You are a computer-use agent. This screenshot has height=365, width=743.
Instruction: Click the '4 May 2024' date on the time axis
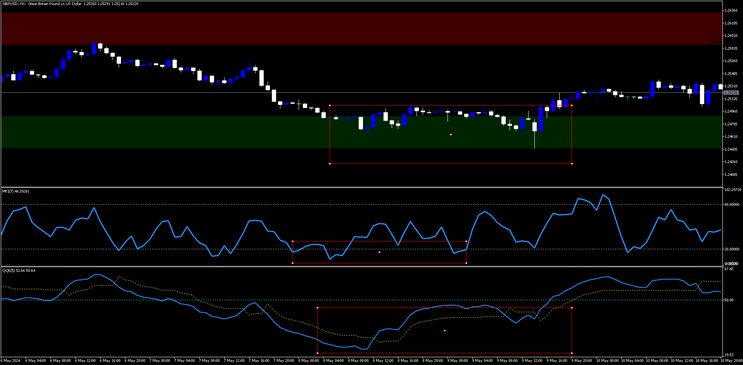(9, 360)
